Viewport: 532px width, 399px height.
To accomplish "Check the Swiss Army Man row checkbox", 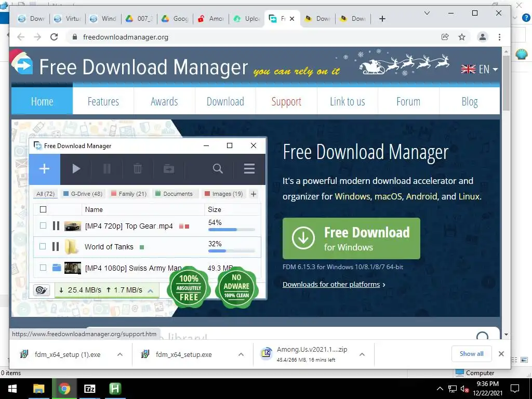I will (43, 268).
